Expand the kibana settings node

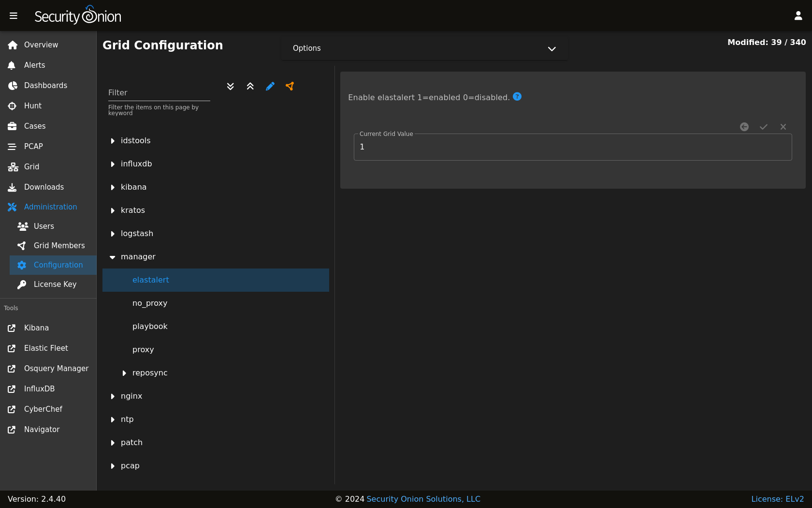click(113, 187)
